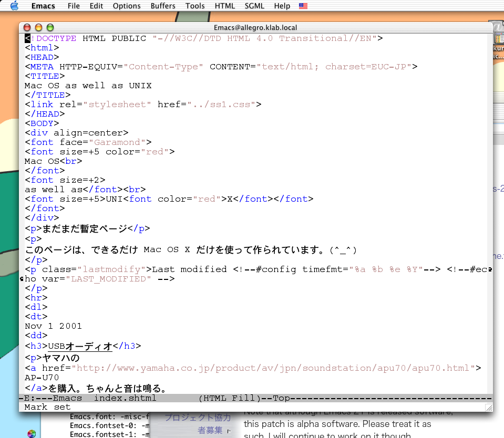Open the Tools menu

[195, 6]
